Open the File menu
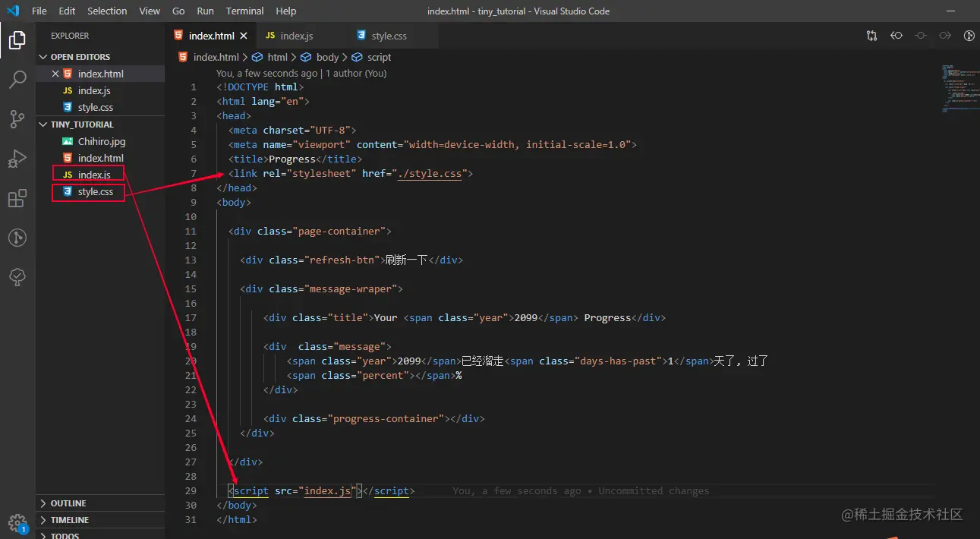 click(x=39, y=11)
